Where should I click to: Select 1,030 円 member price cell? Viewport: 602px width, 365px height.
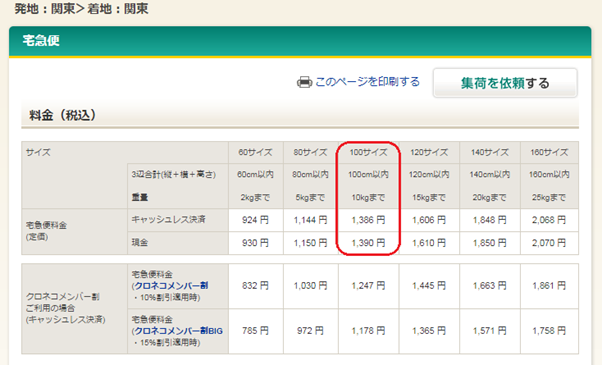[x=311, y=286]
